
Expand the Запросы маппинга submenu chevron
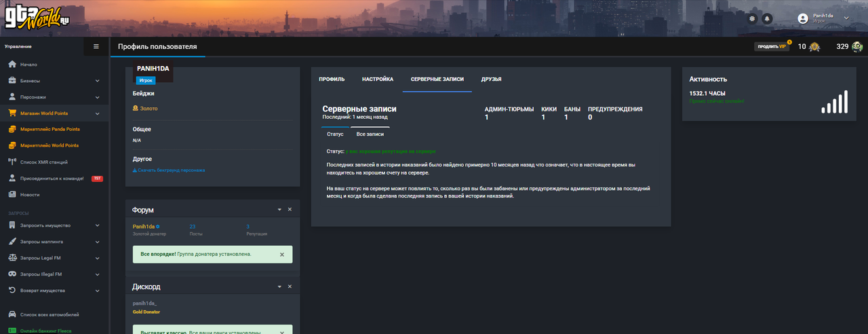97,242
